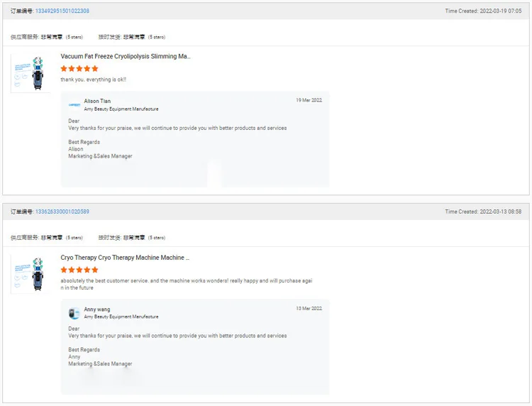Click the orange star rating above "thank you" review

coord(79,69)
